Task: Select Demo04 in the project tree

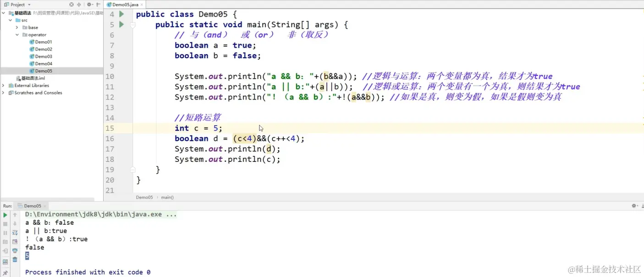Action: click(41, 64)
